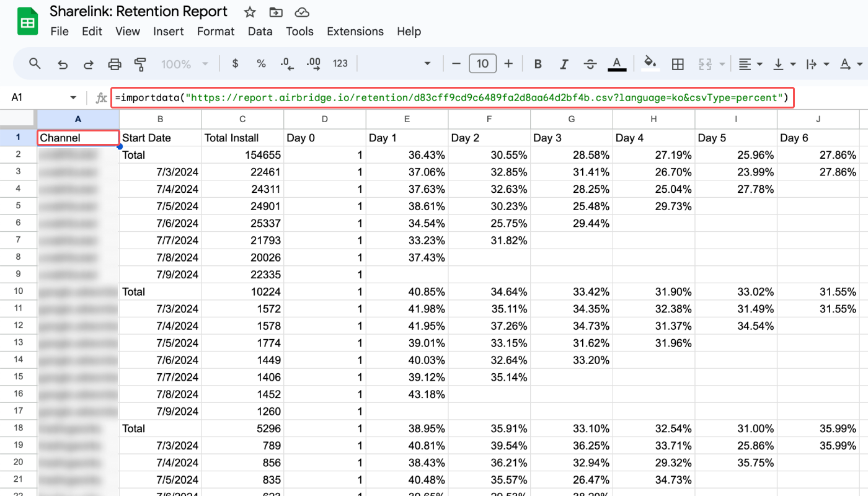Viewport: 868px width, 496px height.
Task: Redo the last action
Action: point(89,63)
